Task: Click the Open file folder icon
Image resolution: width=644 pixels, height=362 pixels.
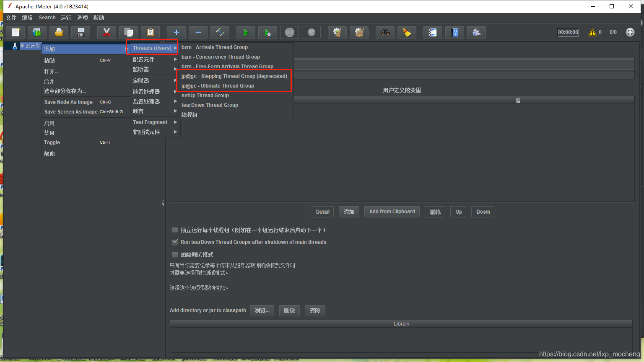Action: [x=59, y=32]
